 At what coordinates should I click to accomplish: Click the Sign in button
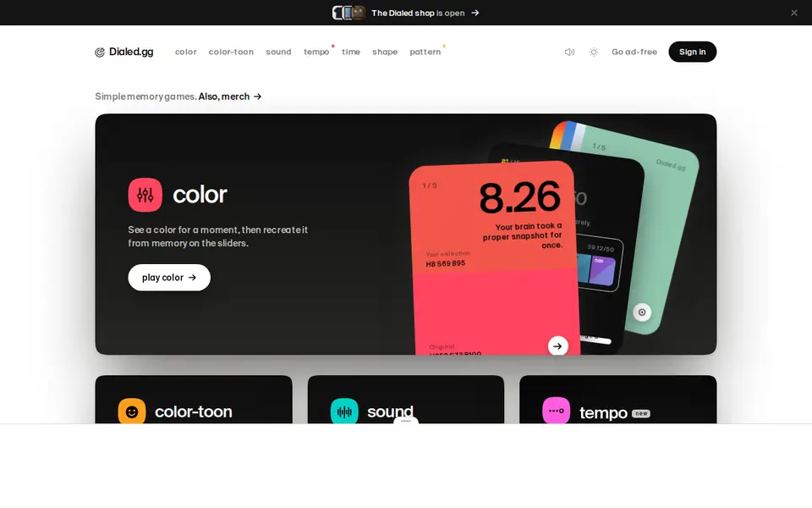(x=693, y=52)
